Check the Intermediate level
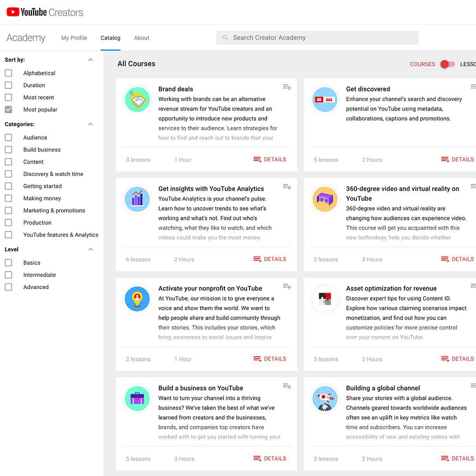 pos(8,275)
